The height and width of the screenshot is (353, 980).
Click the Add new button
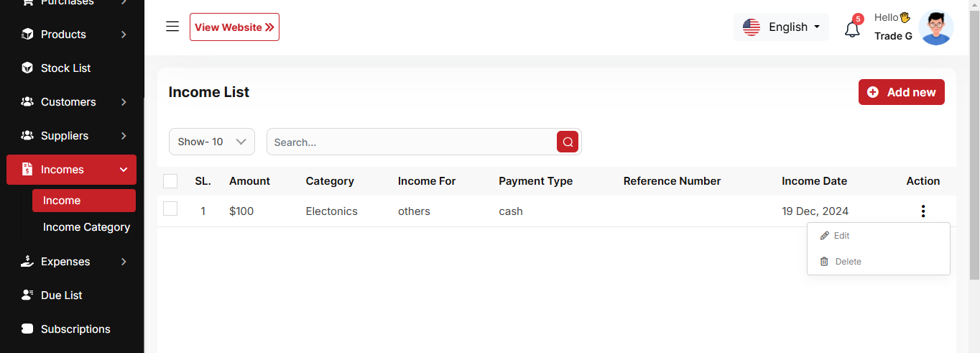pos(901,92)
